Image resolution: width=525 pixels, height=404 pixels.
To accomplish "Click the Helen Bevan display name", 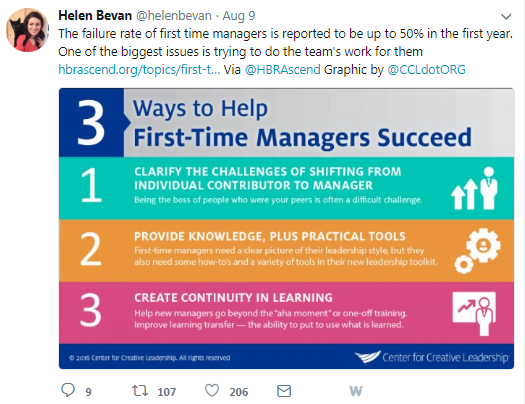I will (x=95, y=16).
